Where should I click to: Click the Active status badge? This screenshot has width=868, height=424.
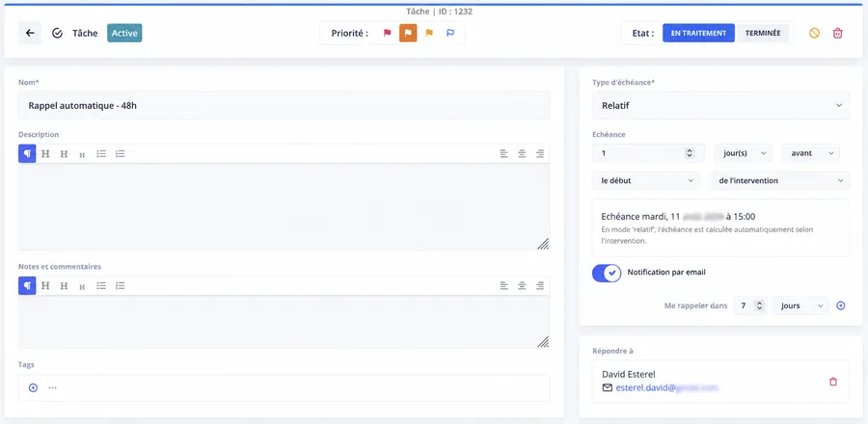point(124,33)
